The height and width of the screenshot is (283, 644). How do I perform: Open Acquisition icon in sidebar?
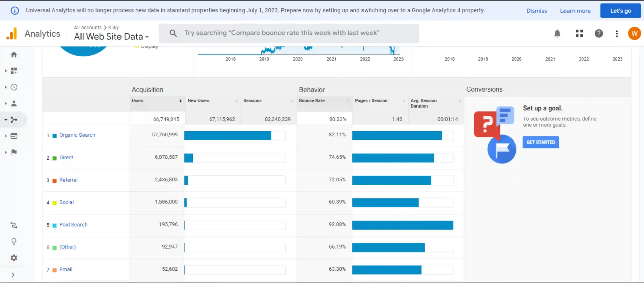(14, 120)
